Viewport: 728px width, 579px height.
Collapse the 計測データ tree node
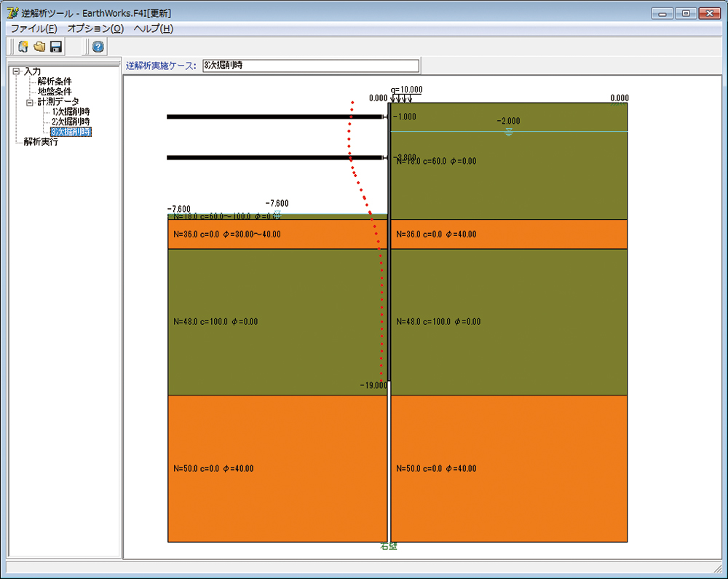tap(31, 102)
